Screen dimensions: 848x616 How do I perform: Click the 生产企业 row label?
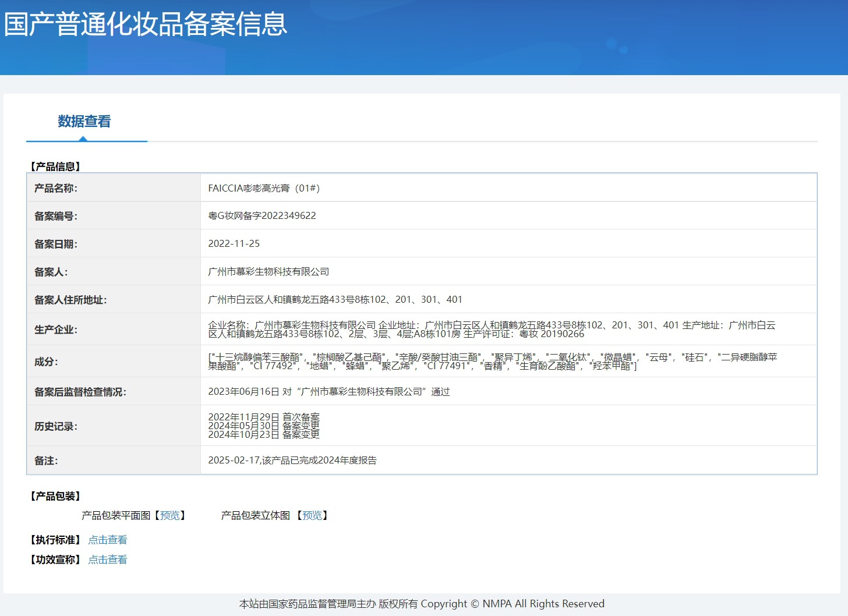(x=56, y=330)
